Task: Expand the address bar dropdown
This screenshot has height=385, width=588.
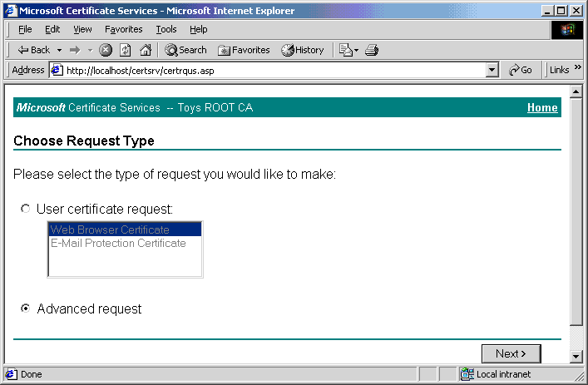Action: tap(492, 70)
